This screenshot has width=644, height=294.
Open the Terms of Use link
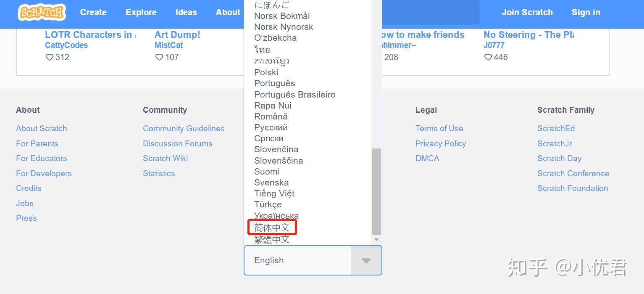point(439,128)
